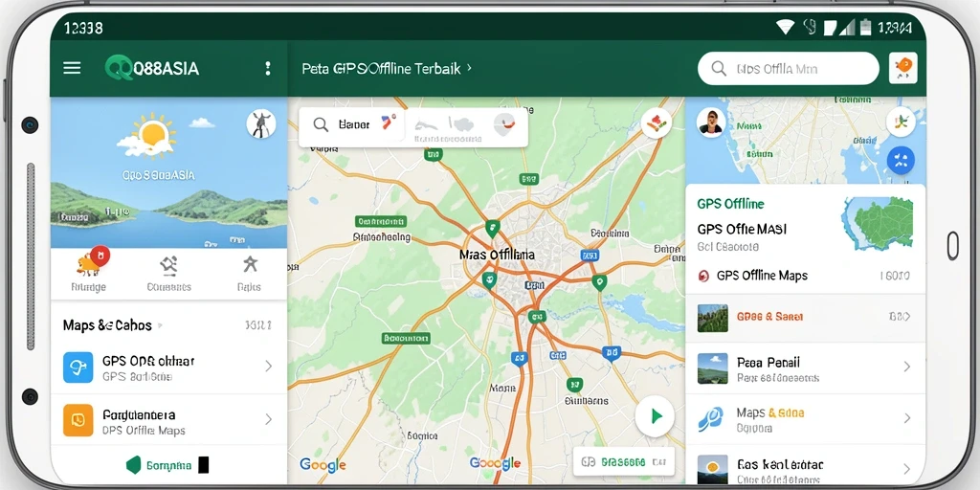The image size is (980, 490).
Task: Select the GPS Offline Maps entry
Action: tap(762, 276)
